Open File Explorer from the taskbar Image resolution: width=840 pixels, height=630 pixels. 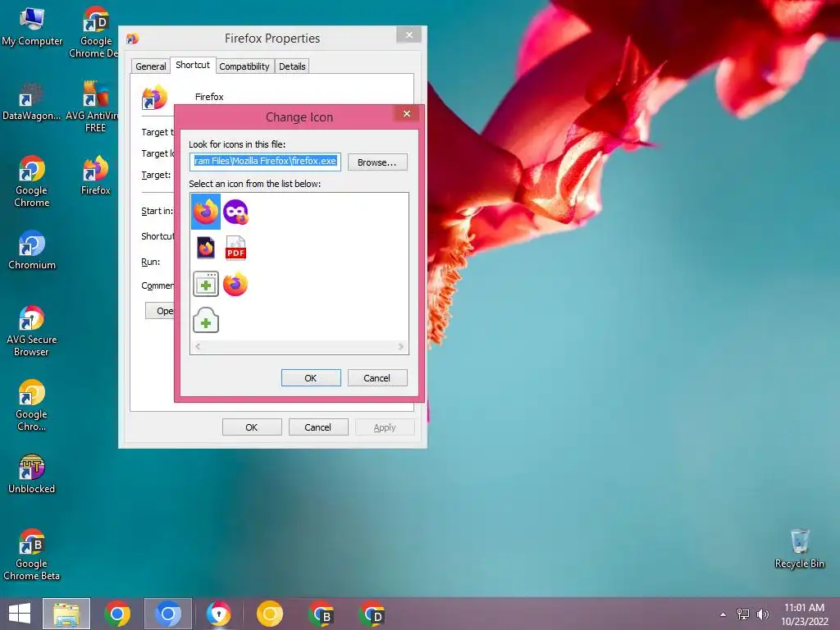tap(66, 614)
